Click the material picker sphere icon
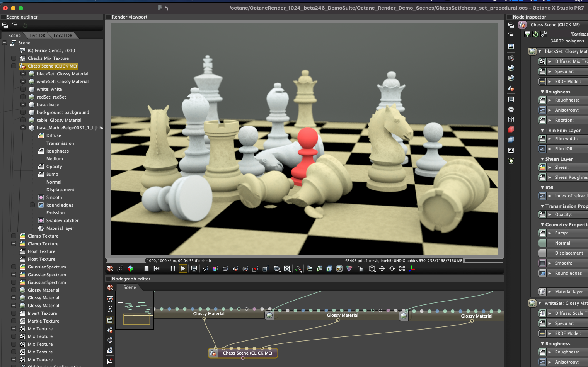This screenshot has width=588, height=367. [x=225, y=268]
